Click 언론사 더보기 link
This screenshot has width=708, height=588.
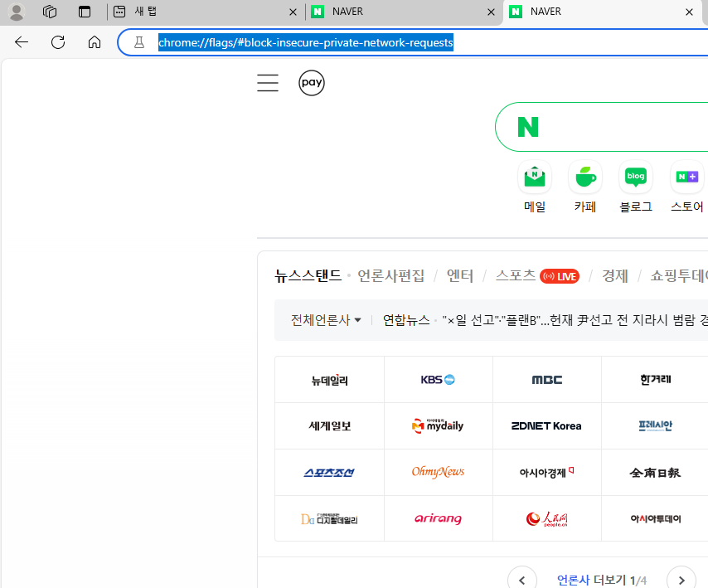click(591, 581)
